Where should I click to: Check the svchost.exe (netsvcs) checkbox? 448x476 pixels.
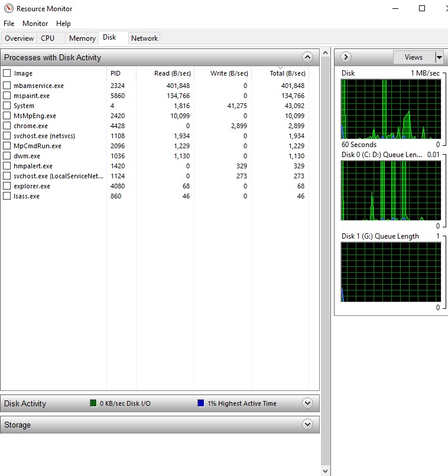click(7, 136)
